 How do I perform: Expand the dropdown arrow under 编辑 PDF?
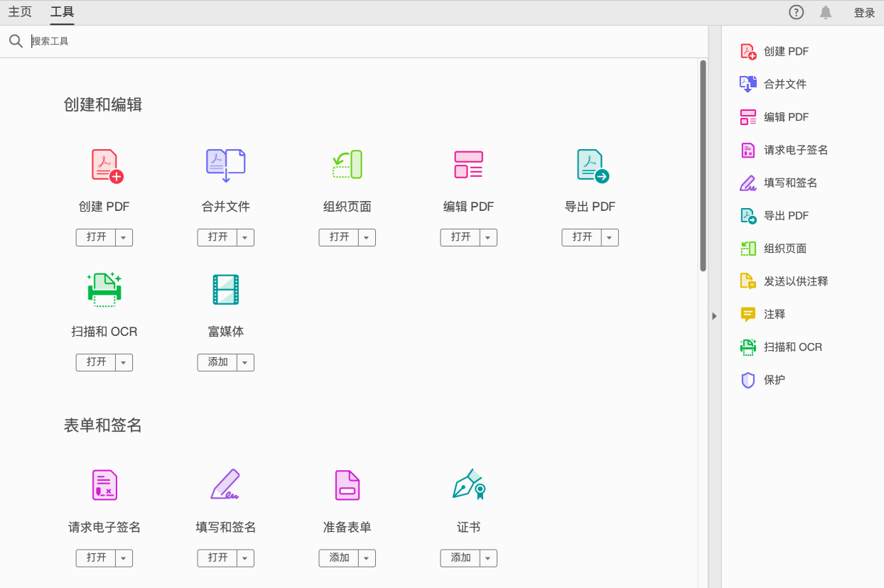point(488,238)
